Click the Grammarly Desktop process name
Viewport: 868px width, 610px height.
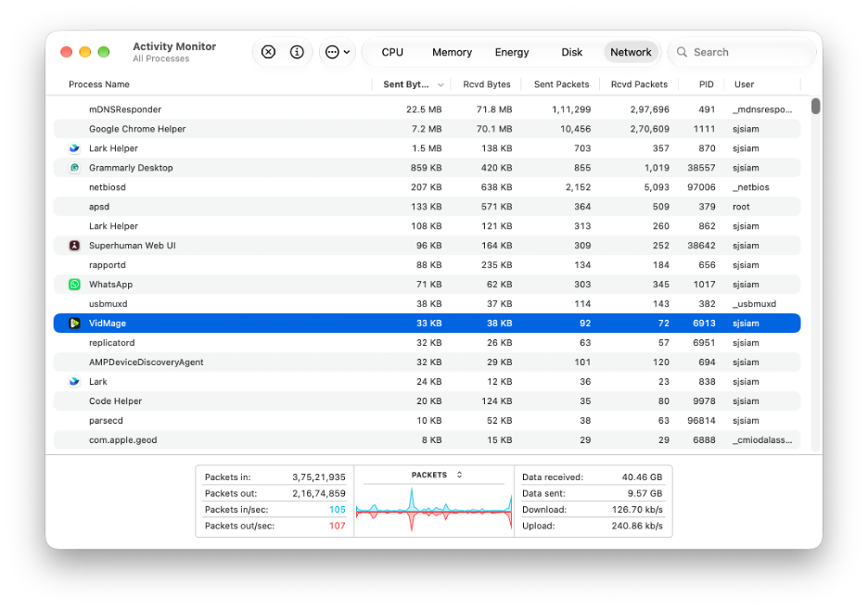click(131, 168)
